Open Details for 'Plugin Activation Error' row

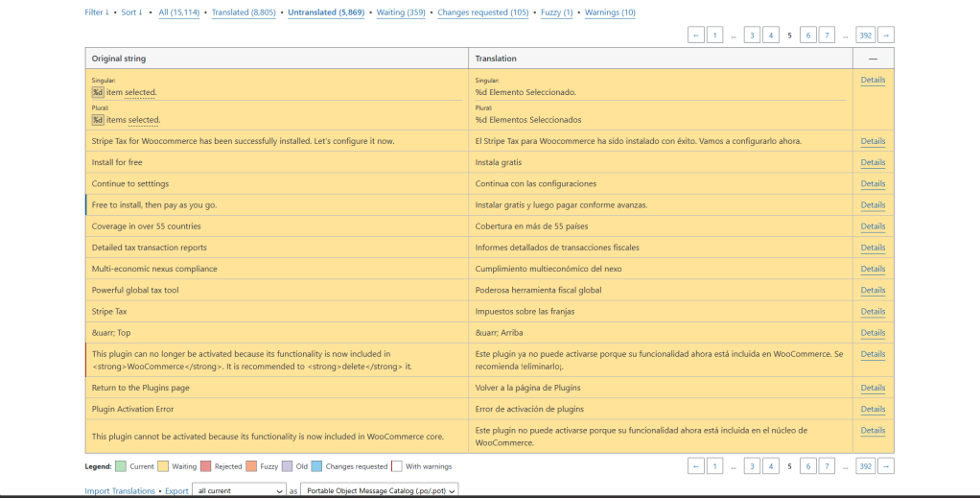pyautogui.click(x=873, y=409)
